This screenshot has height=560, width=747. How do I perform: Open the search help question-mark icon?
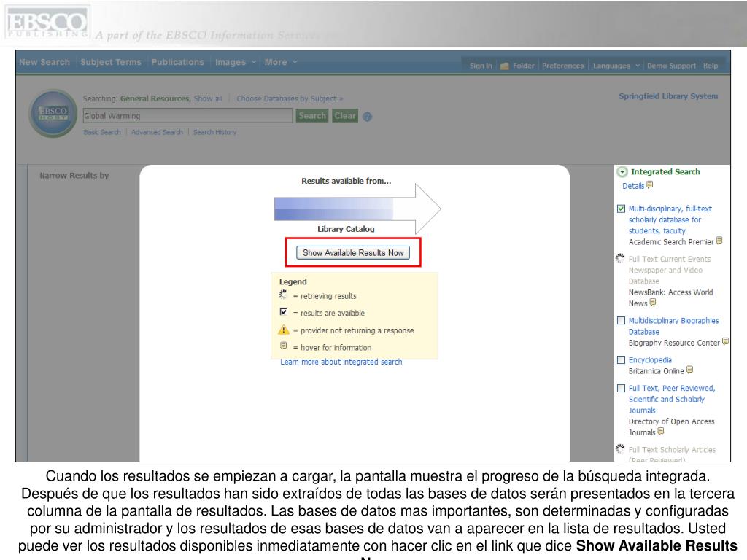tap(367, 116)
